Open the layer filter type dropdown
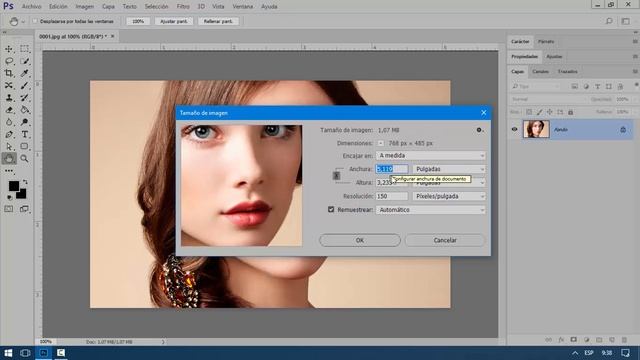640x360 pixels. pyautogui.click(x=535, y=86)
